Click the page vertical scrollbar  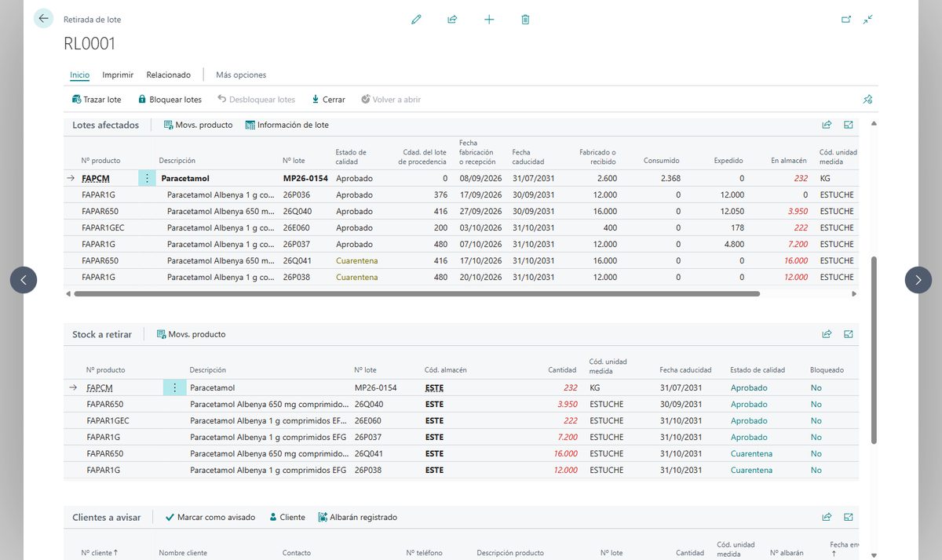click(874, 351)
